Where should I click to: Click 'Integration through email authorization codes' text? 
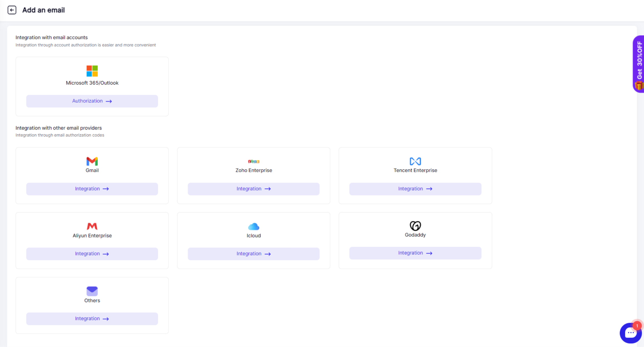(60, 135)
